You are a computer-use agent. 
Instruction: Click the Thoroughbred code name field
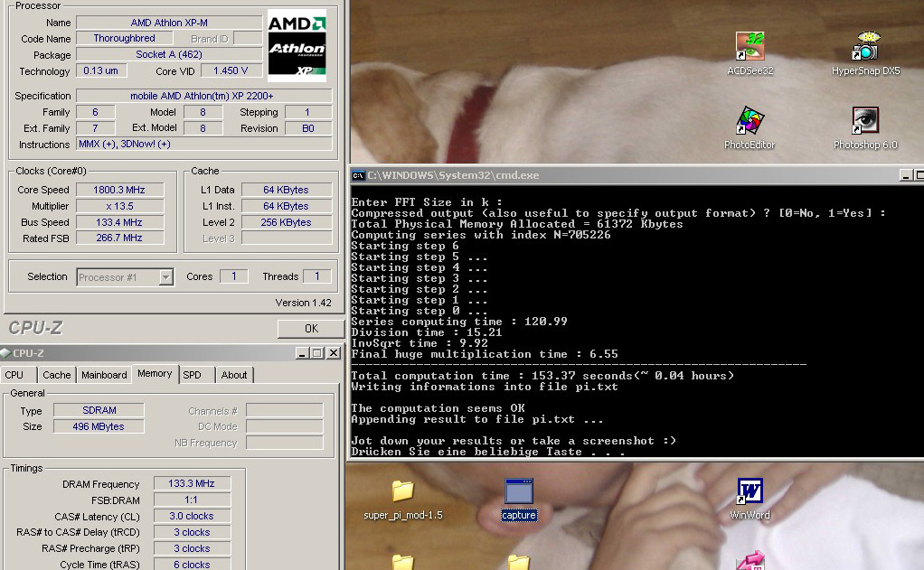click(x=125, y=38)
